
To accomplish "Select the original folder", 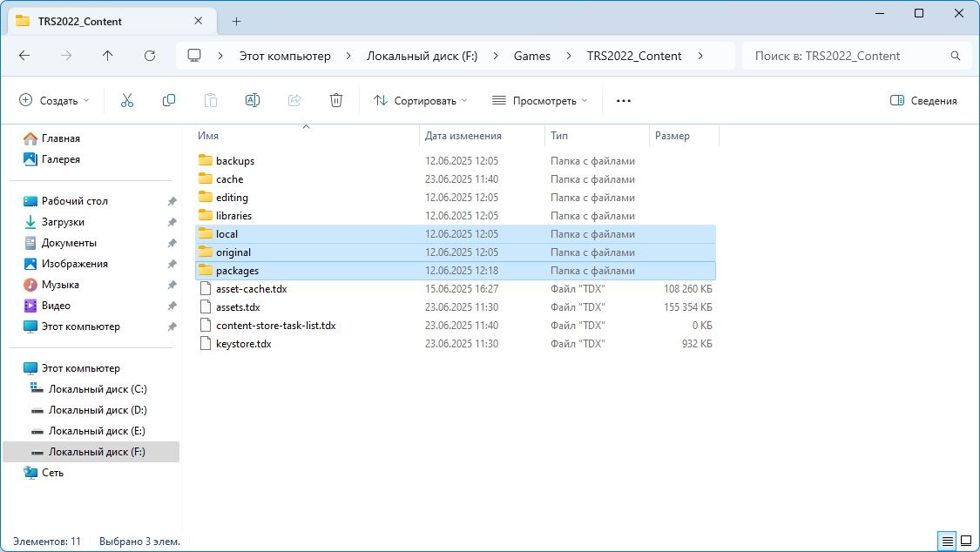I will [456, 252].
